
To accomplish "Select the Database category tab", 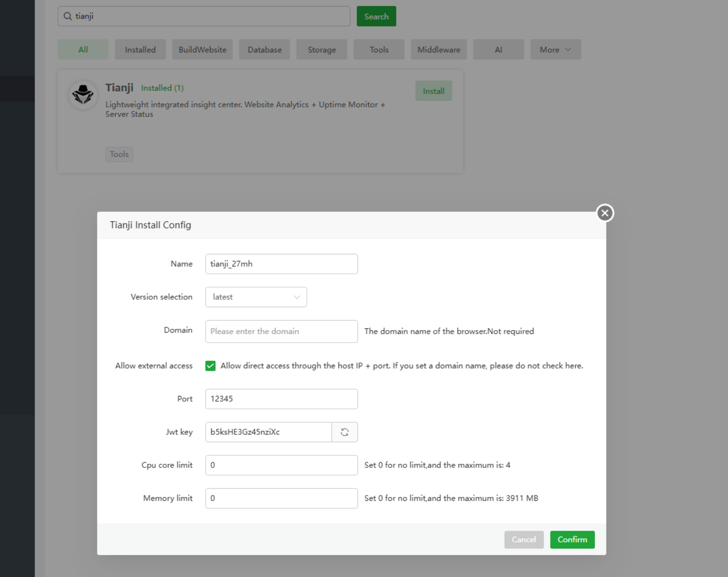I will (x=264, y=50).
